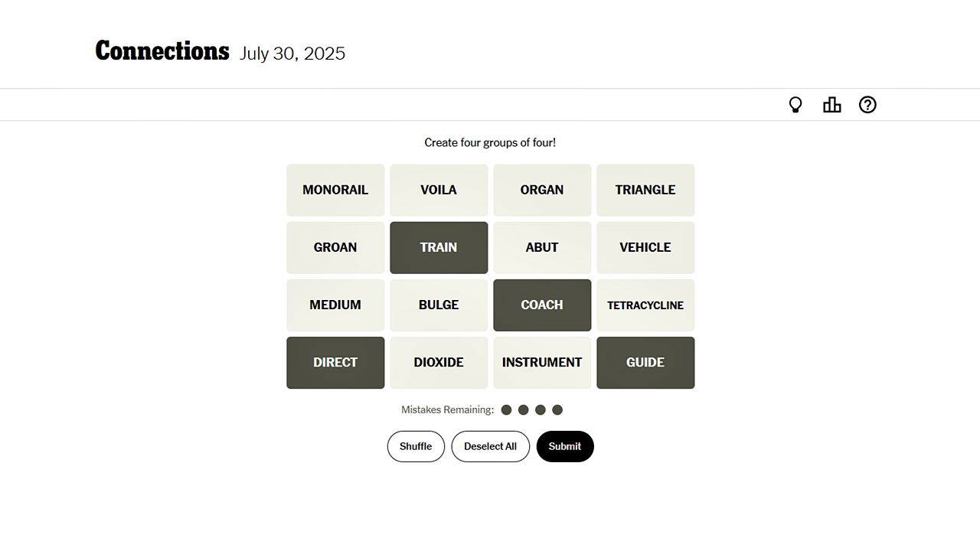Select the MONORAIL tile
Screen dimensions: 980x551
click(335, 190)
